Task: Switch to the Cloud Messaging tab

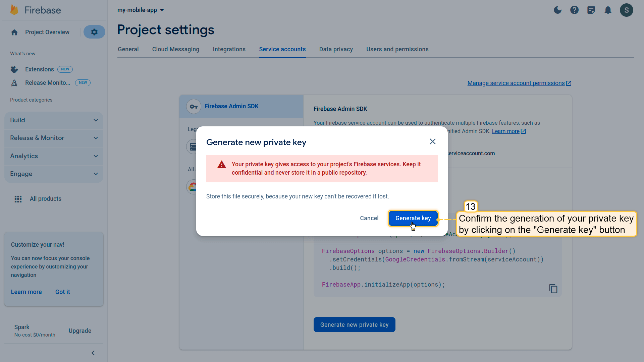Action: click(x=175, y=49)
